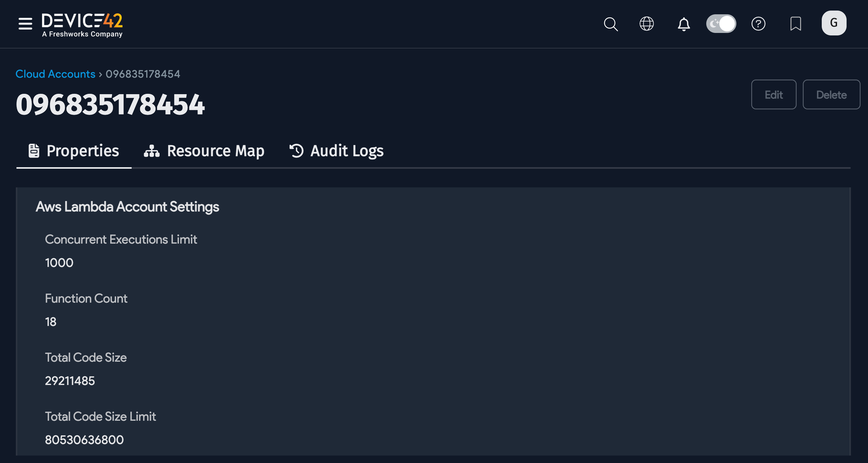Open the help menu
This screenshot has height=463, width=868.
(x=758, y=24)
